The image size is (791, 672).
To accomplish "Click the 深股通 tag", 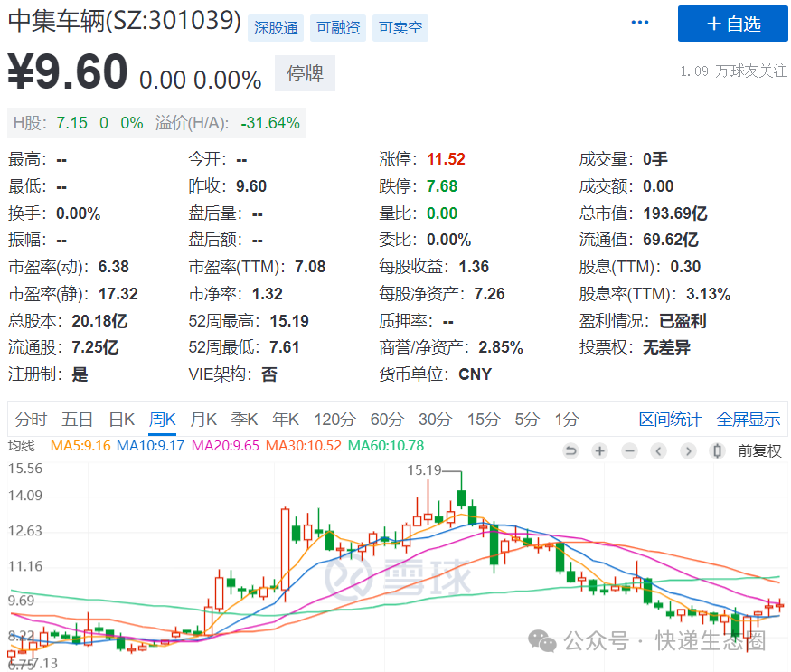I will pyautogui.click(x=276, y=28).
